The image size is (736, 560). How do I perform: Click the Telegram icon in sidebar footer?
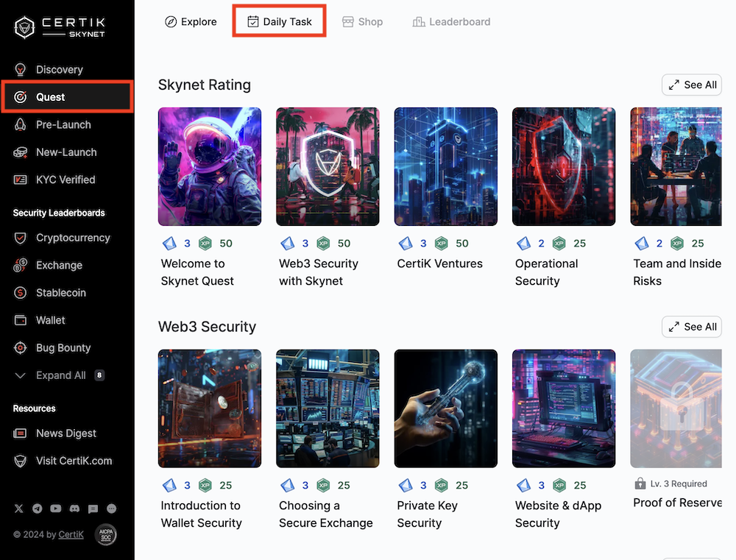[x=37, y=508]
